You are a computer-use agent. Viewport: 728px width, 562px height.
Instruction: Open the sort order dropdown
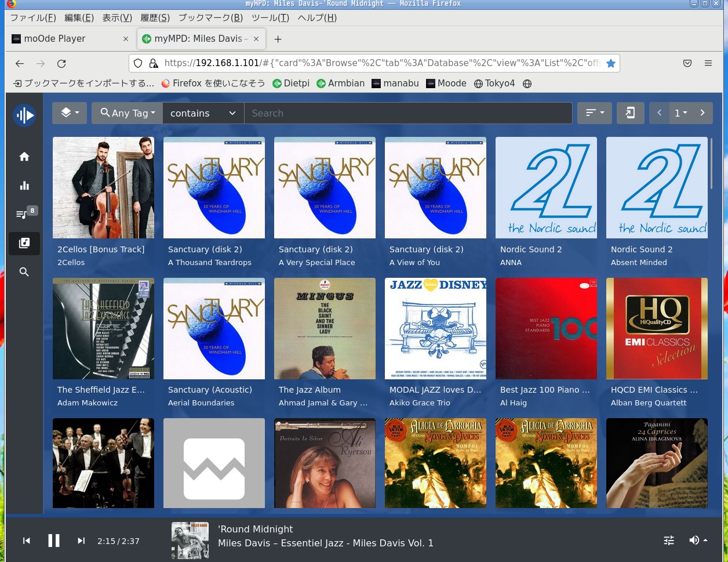coord(595,113)
